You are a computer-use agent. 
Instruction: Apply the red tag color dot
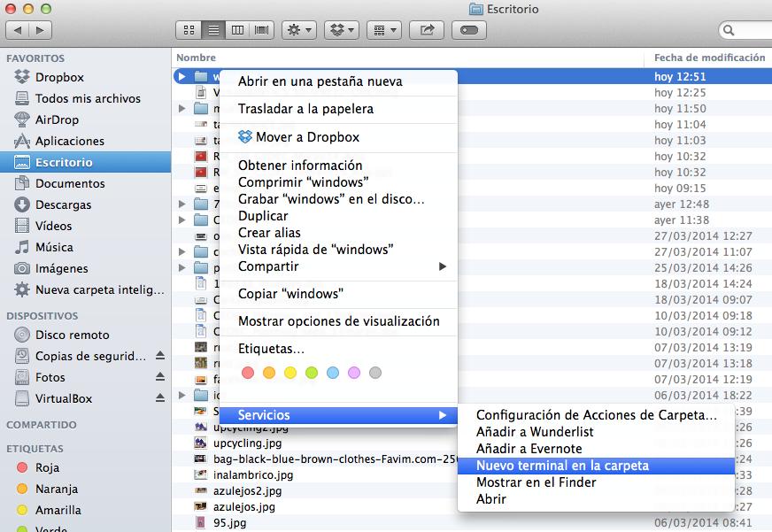pos(248,373)
